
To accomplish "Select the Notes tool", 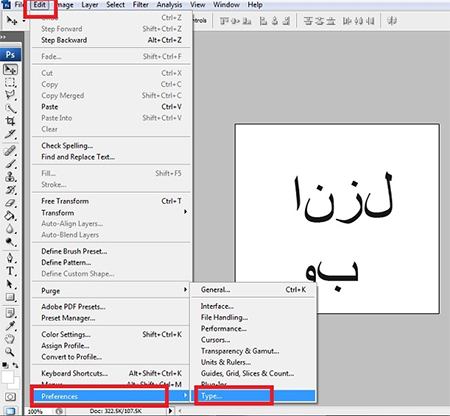I will pos(10,313).
